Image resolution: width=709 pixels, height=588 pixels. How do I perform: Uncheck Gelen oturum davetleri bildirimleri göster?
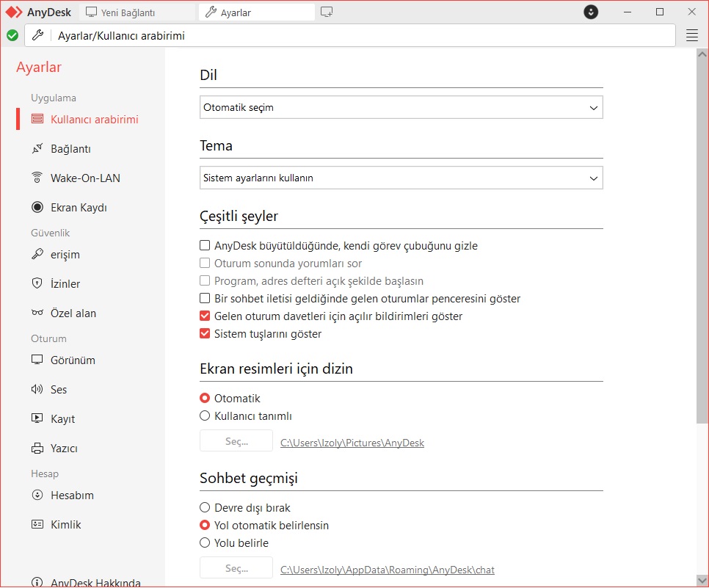[205, 316]
